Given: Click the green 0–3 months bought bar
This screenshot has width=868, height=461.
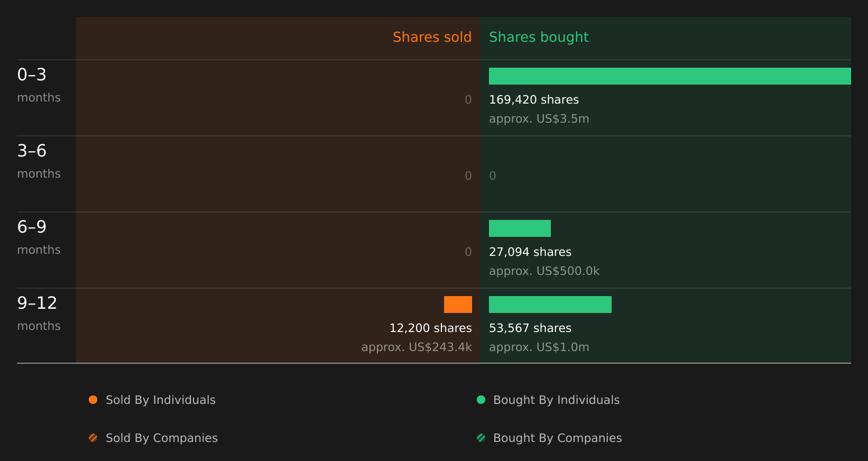Looking at the screenshot, I should point(670,76).
